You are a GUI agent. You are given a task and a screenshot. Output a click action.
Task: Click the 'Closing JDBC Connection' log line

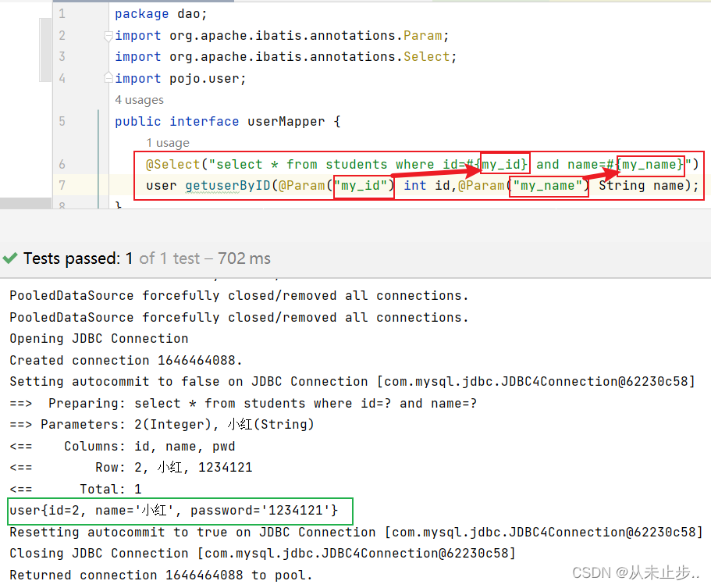(x=262, y=553)
